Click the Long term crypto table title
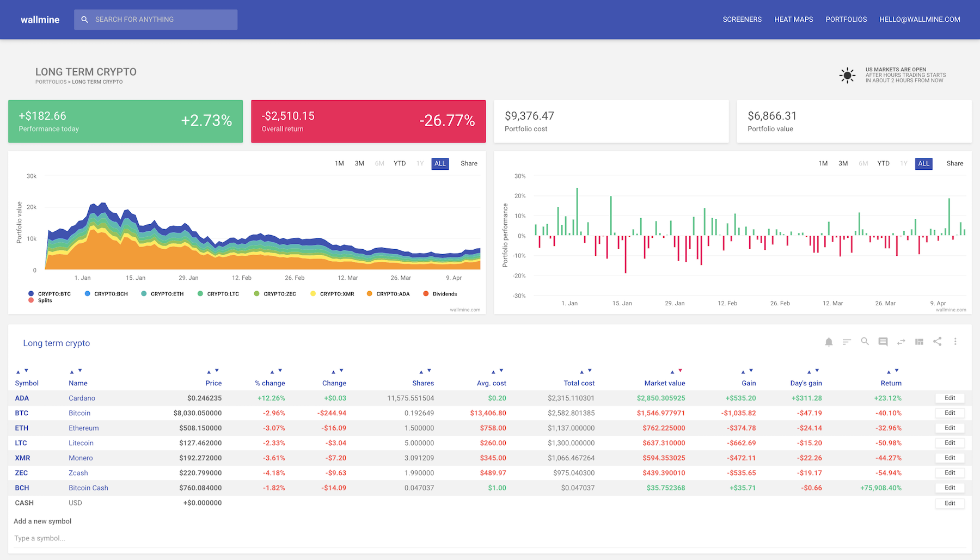This screenshot has width=980, height=560. point(57,343)
